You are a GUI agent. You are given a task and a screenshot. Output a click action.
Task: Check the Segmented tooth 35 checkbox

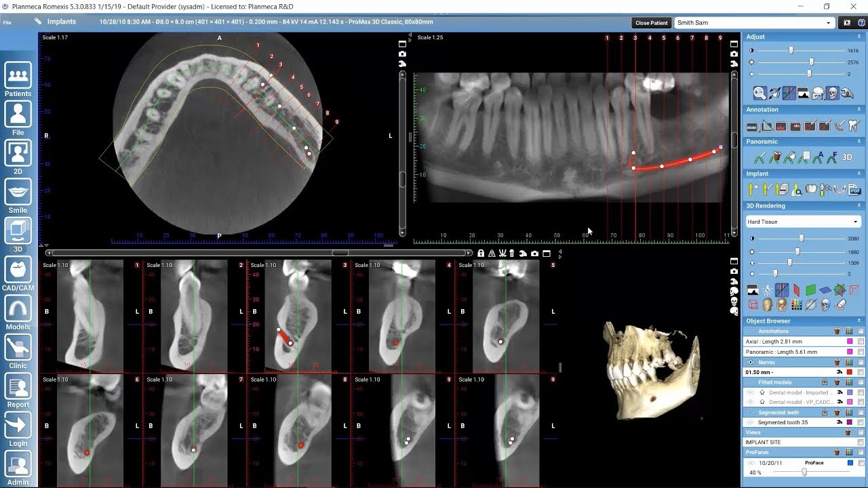(x=861, y=422)
